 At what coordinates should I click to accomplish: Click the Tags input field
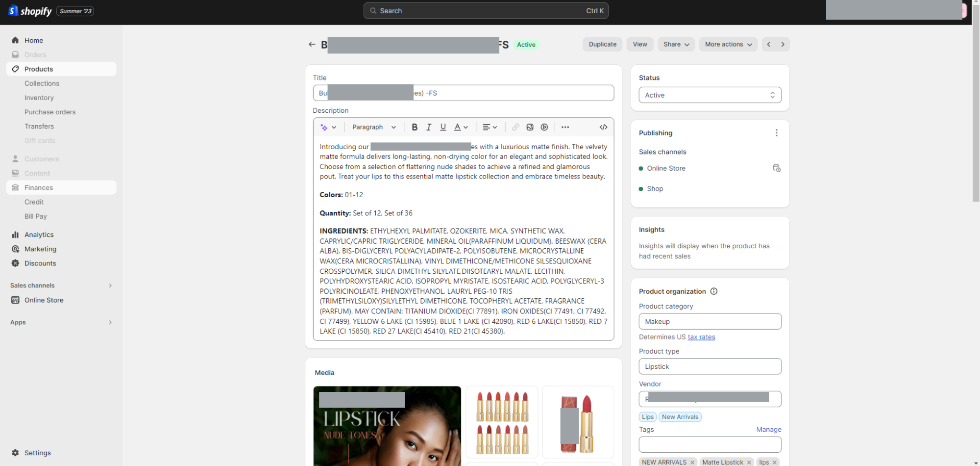[x=710, y=445]
